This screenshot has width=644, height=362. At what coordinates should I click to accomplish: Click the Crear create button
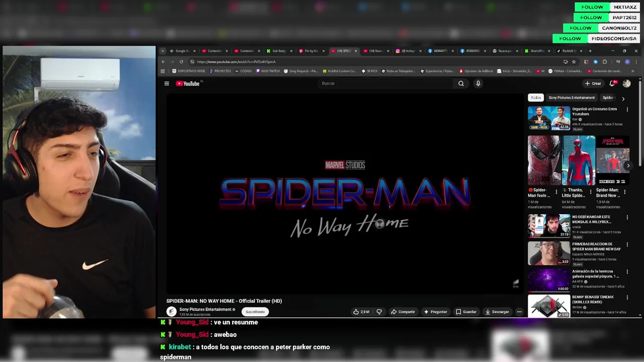[593, 83]
